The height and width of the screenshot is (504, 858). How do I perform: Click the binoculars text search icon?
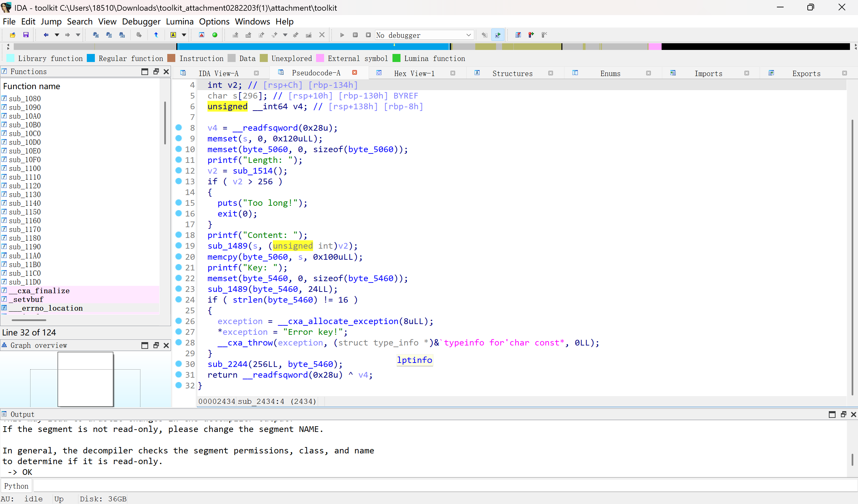tap(109, 35)
